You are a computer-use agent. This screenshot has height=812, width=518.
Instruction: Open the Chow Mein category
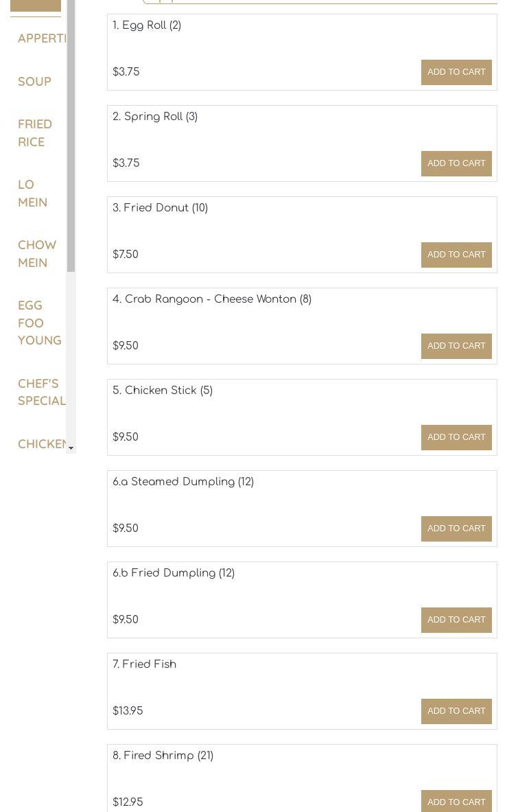[x=37, y=254]
